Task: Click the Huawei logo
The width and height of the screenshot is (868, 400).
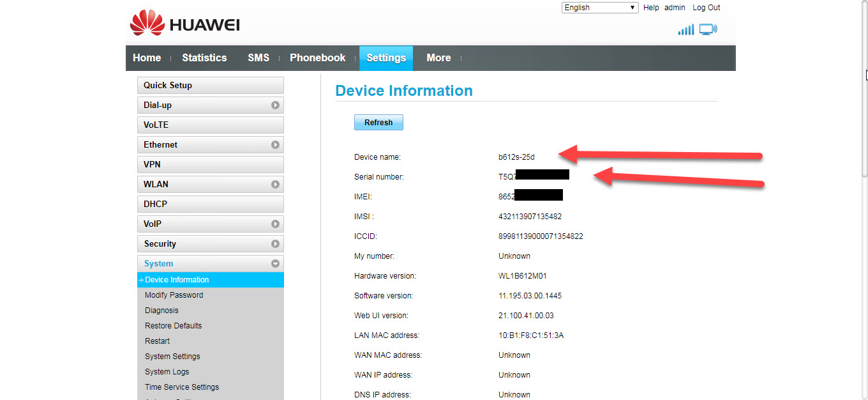Action: [184, 24]
